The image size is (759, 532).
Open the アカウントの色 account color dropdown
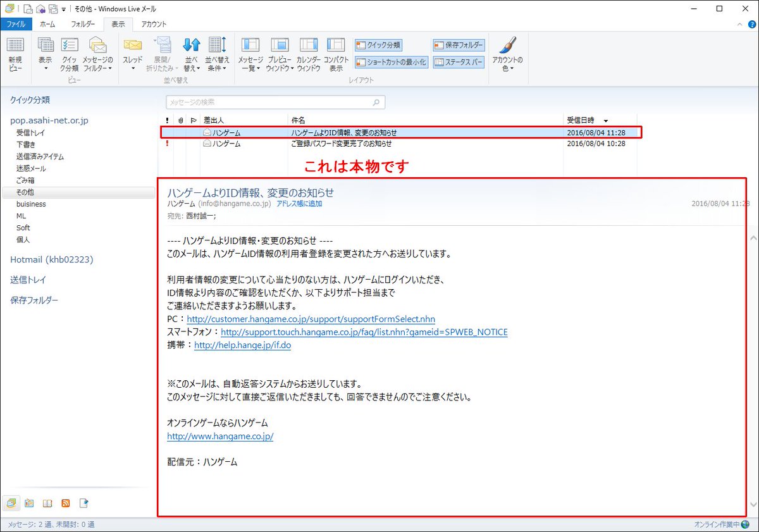tap(507, 54)
